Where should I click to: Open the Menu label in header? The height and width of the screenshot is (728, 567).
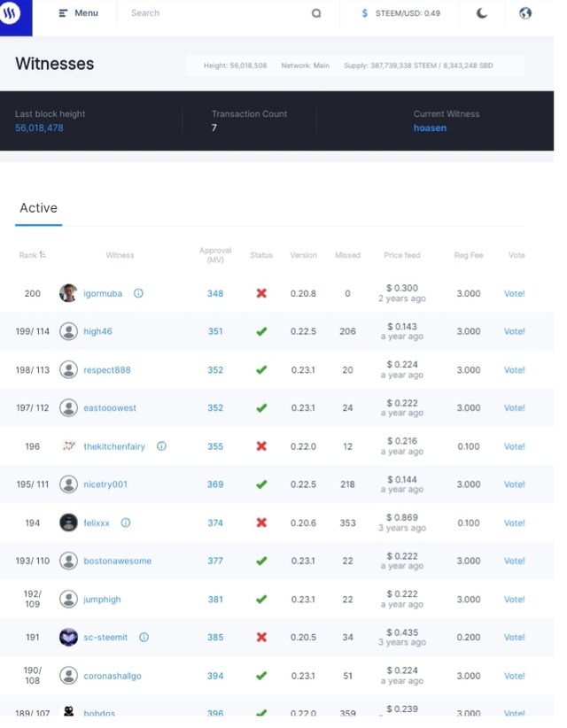click(86, 13)
